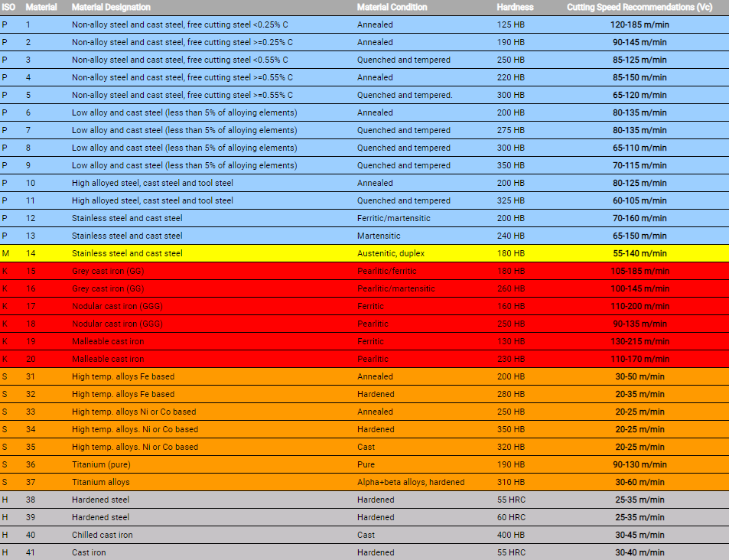The width and height of the screenshot is (729, 560).
Task: Click hardness 325 HB cell
Action: [511, 200]
